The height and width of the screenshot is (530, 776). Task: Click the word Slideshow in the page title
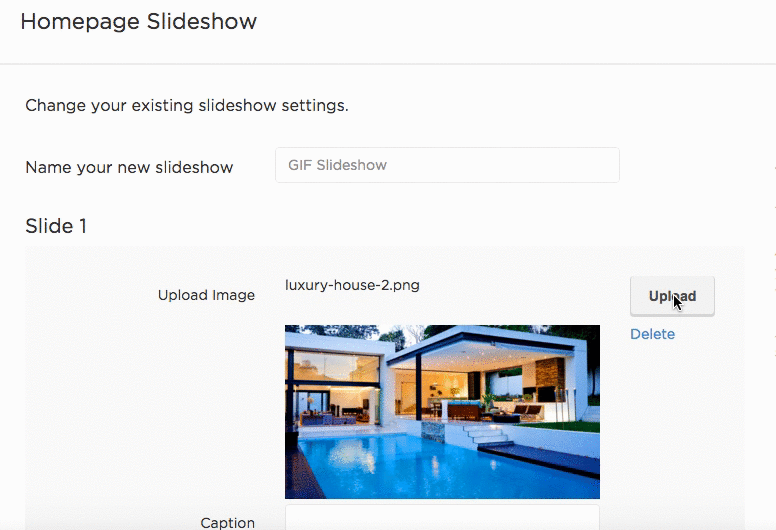click(202, 22)
